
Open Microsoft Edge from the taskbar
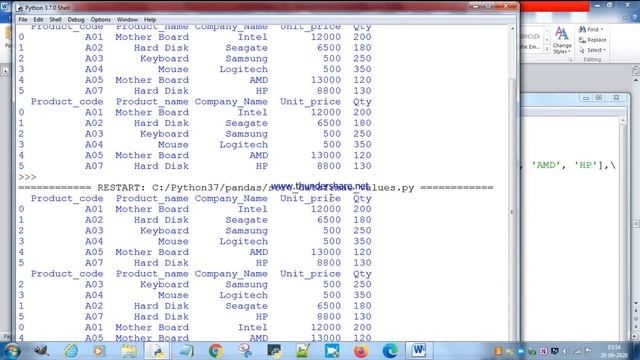tap(390, 351)
